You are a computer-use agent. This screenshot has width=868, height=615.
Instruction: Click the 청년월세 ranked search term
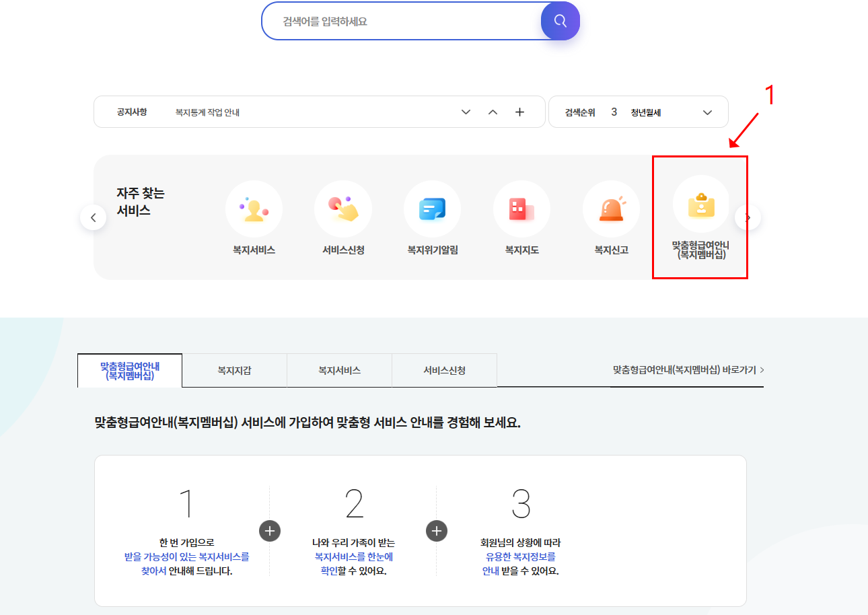(646, 112)
